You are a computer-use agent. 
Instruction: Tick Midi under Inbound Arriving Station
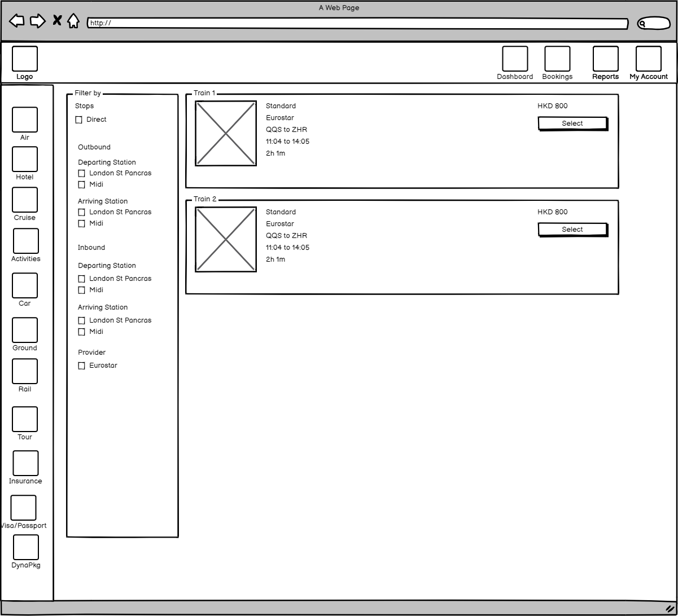82,332
